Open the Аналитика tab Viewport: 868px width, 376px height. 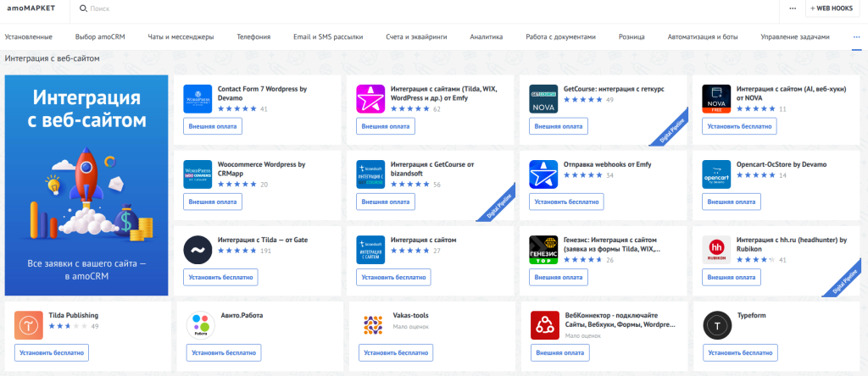pos(486,37)
